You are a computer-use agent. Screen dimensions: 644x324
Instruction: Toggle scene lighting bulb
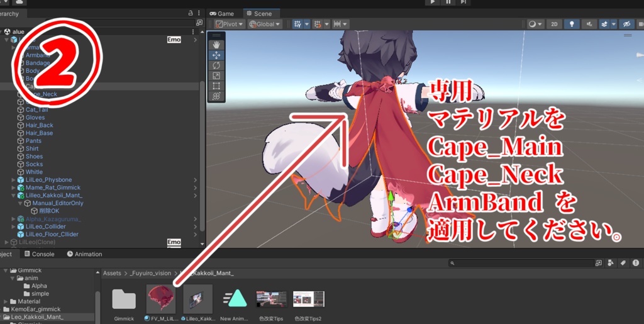(x=572, y=25)
